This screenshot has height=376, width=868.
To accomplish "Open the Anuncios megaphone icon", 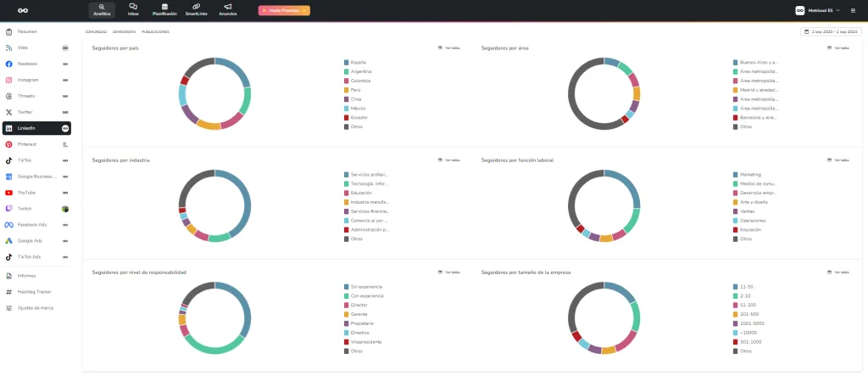I will (x=227, y=10).
